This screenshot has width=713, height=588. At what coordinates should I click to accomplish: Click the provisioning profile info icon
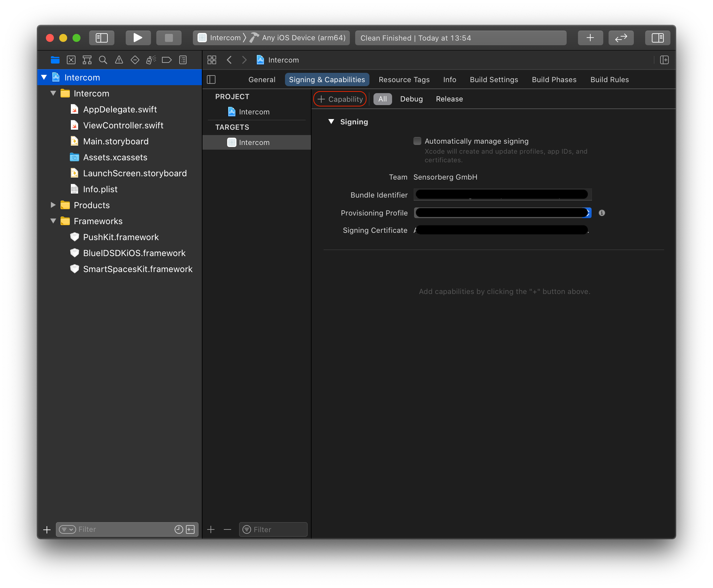602,213
